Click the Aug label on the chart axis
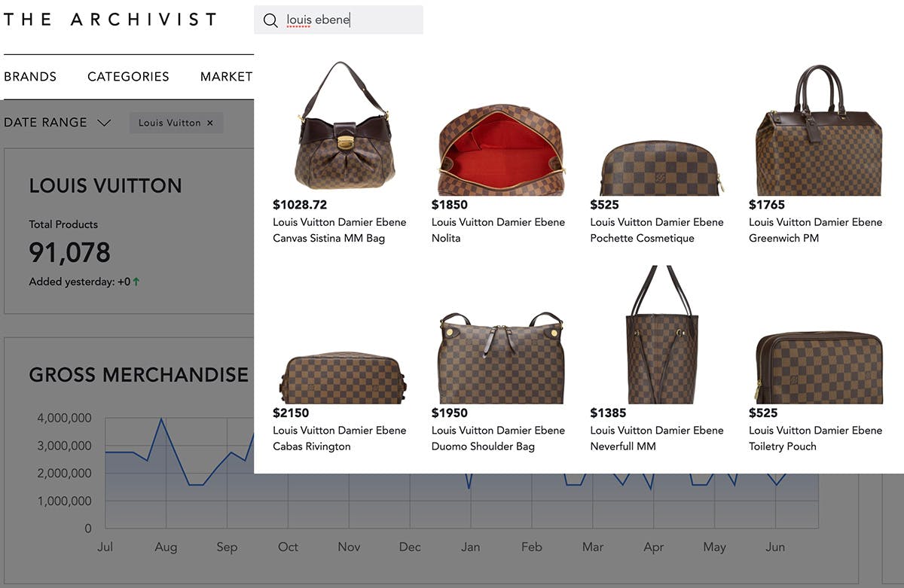Screen dimensions: 904x588 click(166, 547)
